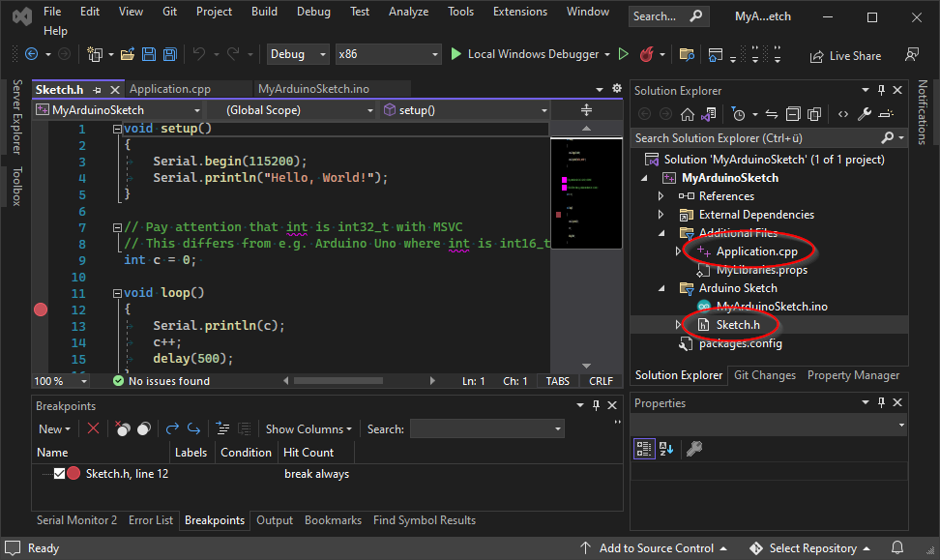
Task: Open the MyArduinoSketch project scope dropdown
Action: (118, 110)
